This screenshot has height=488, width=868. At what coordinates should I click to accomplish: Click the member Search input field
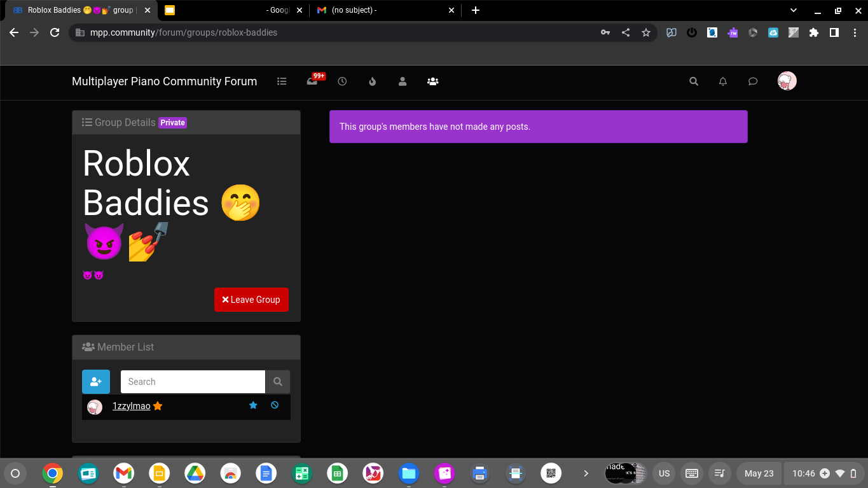[x=193, y=382]
